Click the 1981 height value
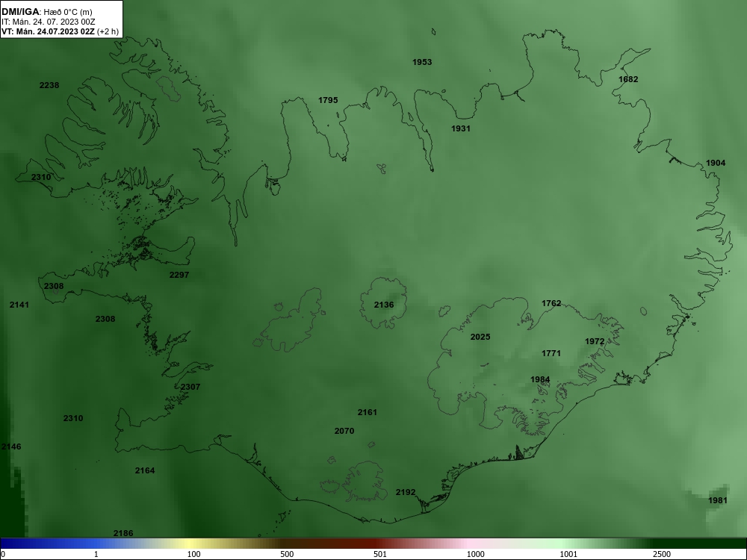Viewport: 747px width, 560px height. [x=718, y=500]
